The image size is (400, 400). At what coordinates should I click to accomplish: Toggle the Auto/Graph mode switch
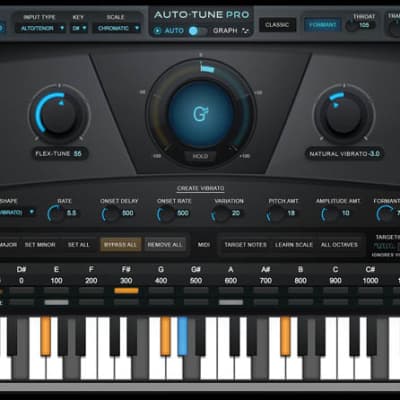pos(198,31)
